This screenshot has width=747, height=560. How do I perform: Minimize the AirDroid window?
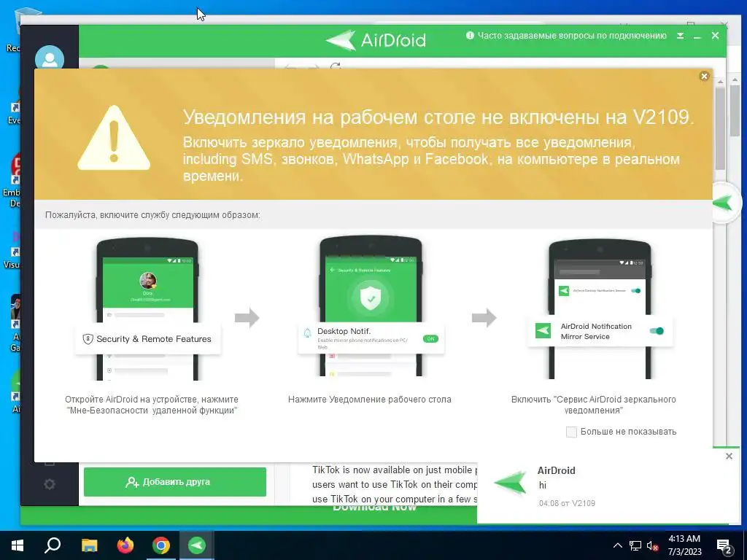697,36
